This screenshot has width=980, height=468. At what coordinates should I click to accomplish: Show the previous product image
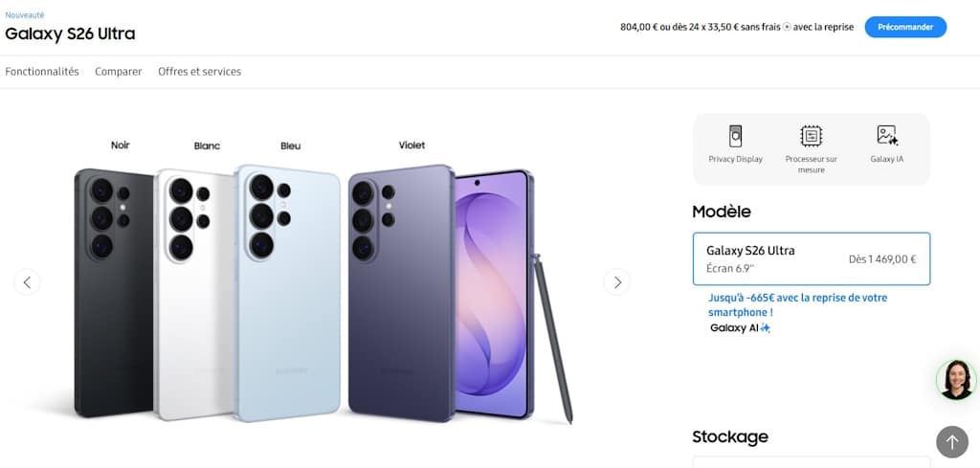[27, 281]
